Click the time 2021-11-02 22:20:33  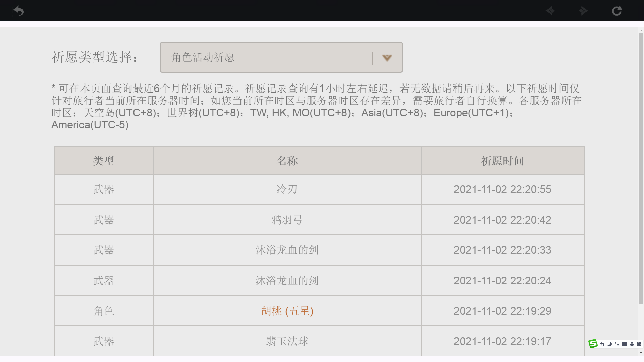coord(502,250)
